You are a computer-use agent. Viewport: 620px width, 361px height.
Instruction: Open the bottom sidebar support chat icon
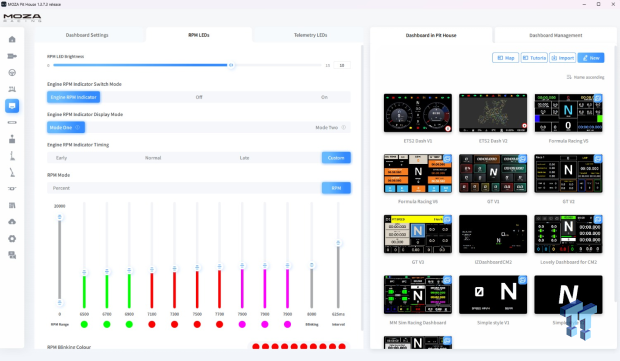click(x=12, y=255)
